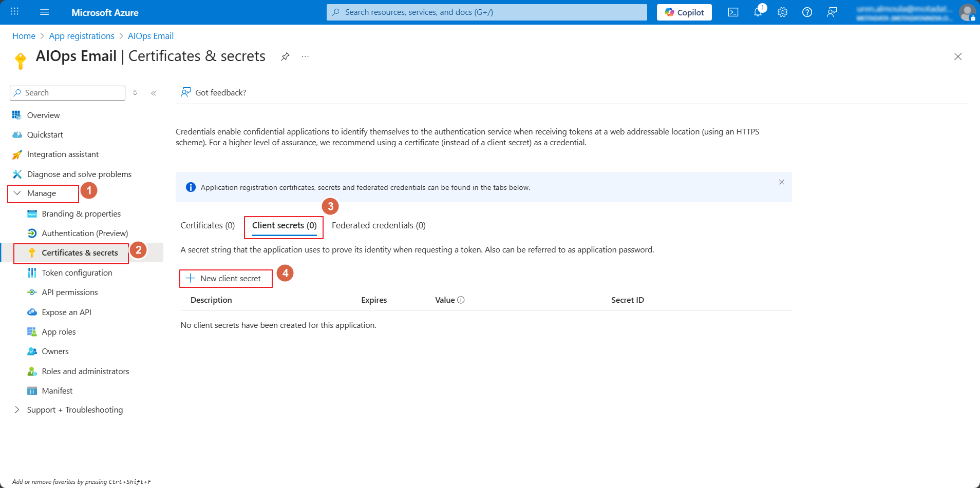
Task: Click the help question mark icon
Action: tap(807, 12)
